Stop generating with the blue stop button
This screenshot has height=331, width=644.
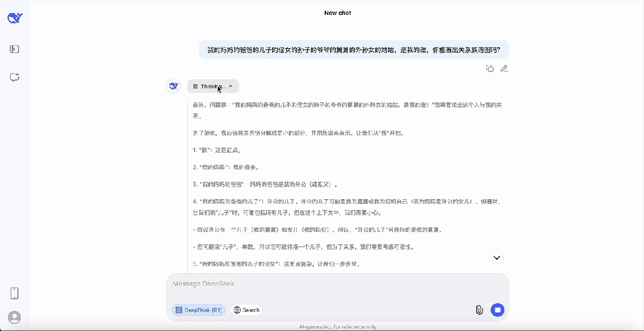tap(497, 310)
